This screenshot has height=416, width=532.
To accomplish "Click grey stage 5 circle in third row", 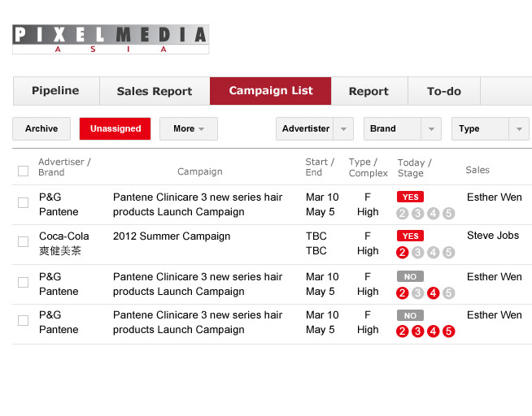I will (448, 293).
